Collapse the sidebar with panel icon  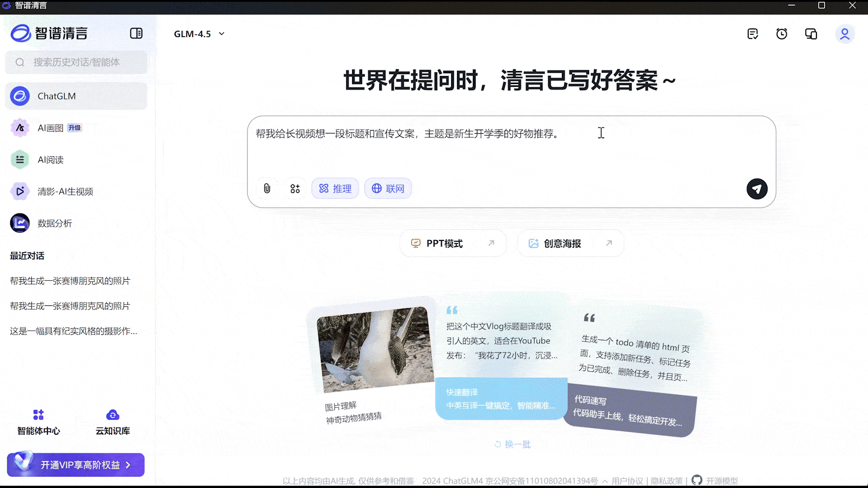(136, 33)
